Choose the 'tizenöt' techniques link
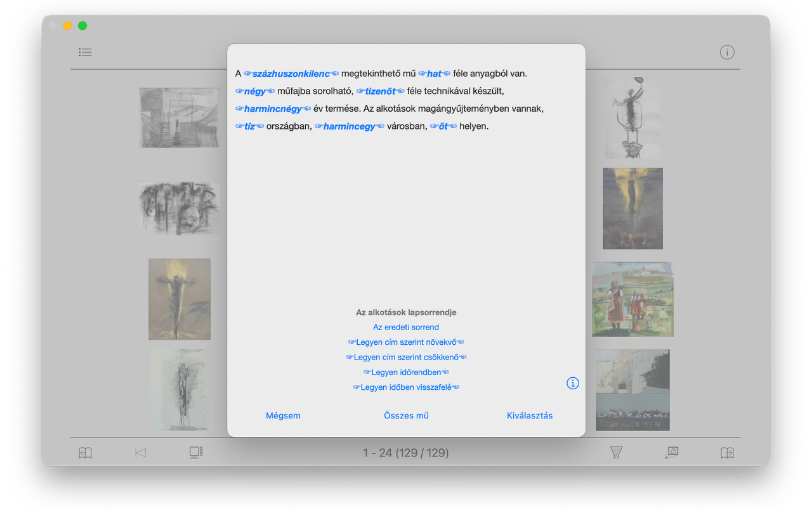Viewport: 812px width, 508px height. pos(380,91)
